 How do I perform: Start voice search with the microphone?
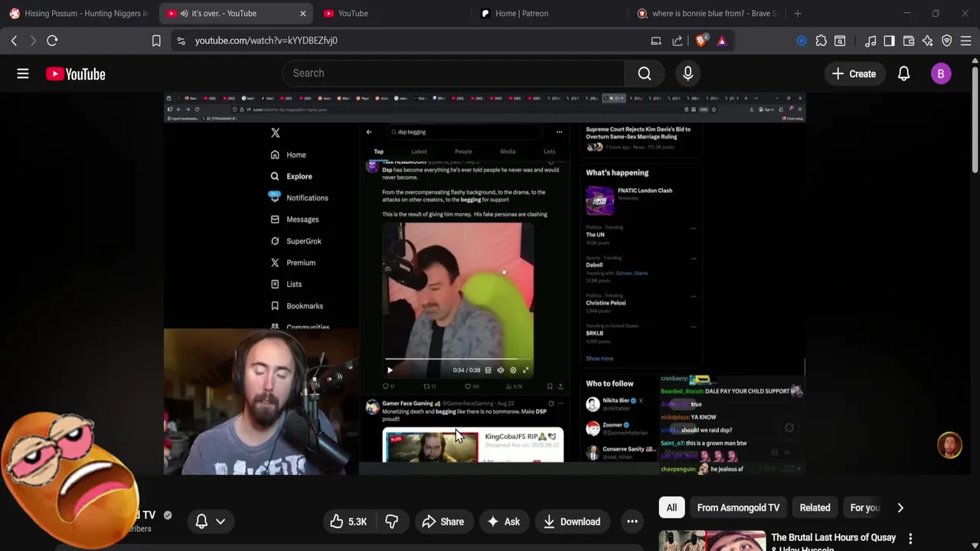(688, 73)
